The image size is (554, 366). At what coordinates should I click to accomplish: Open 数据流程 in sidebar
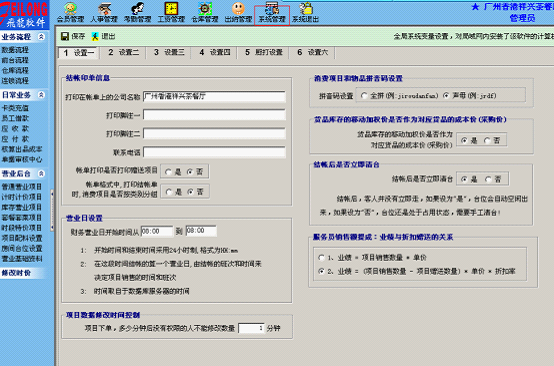15,50
